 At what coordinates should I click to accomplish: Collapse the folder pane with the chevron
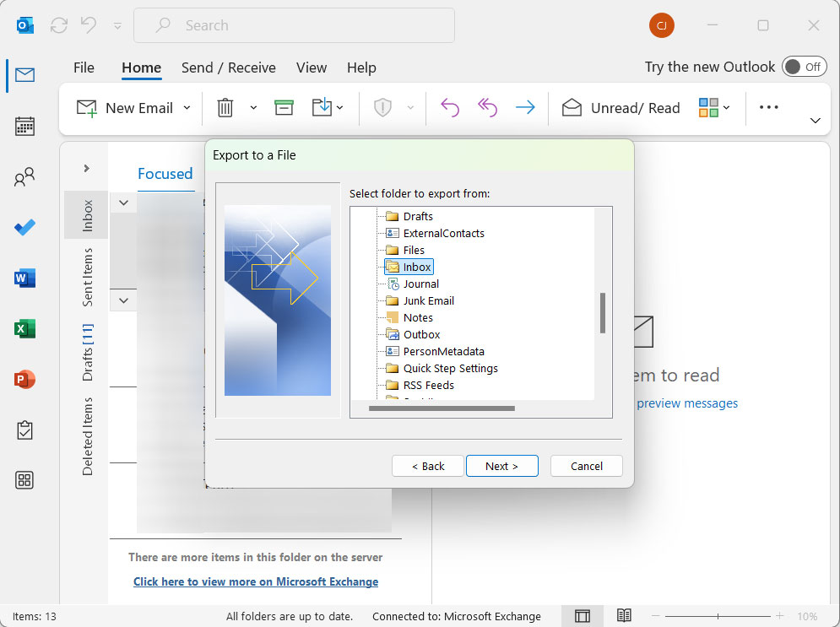click(x=84, y=167)
